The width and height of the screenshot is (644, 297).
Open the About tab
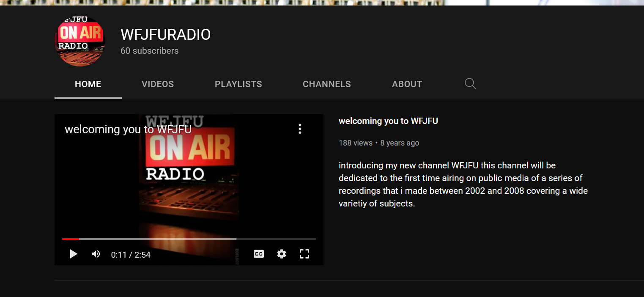[x=407, y=84]
